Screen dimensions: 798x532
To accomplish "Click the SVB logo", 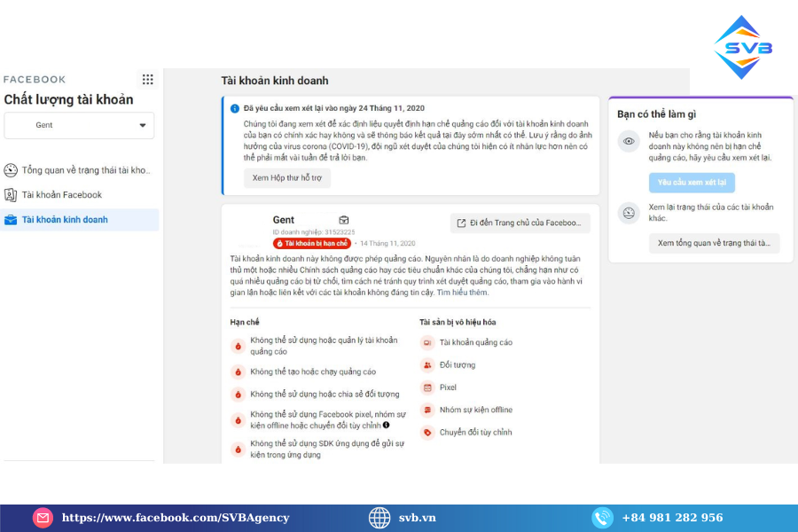I will tap(743, 47).
